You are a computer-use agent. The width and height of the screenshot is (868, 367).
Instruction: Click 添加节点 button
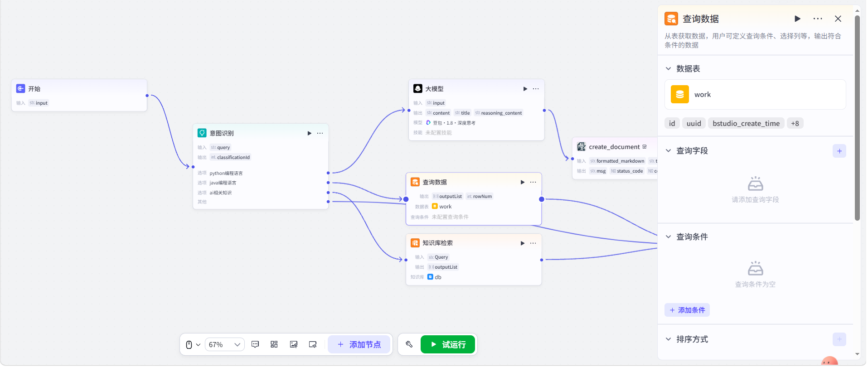pyautogui.click(x=359, y=345)
